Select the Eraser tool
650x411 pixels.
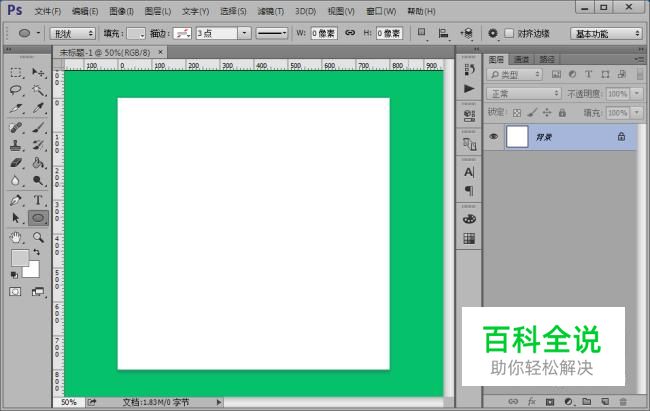point(16,163)
